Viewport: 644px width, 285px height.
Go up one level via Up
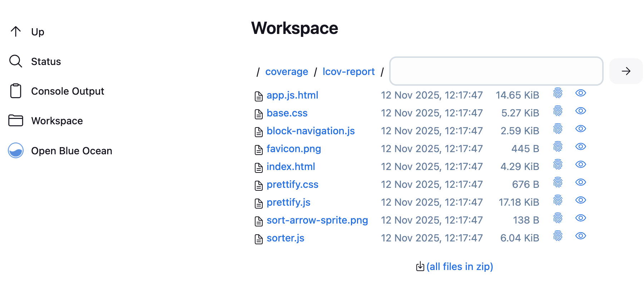click(x=38, y=32)
